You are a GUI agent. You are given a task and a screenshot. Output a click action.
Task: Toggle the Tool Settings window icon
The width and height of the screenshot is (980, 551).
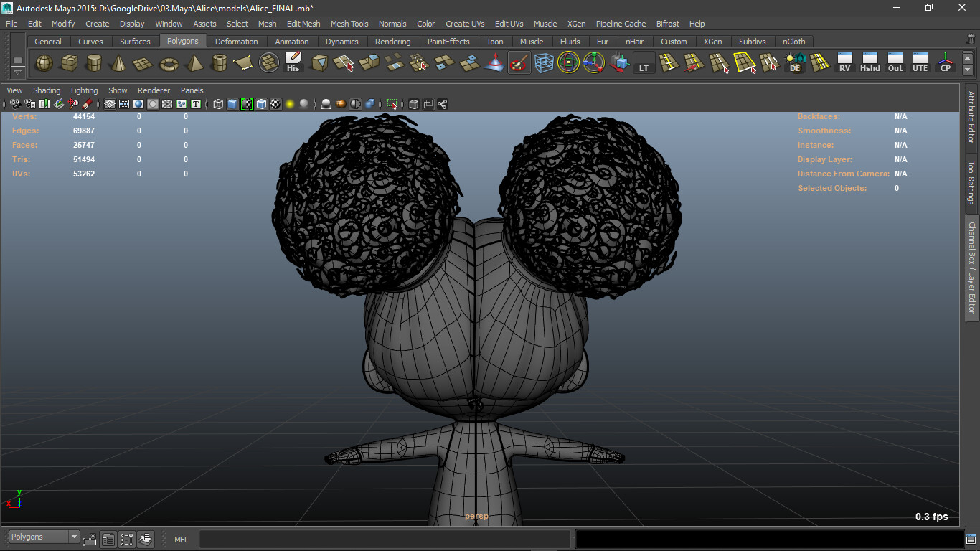tap(127, 538)
